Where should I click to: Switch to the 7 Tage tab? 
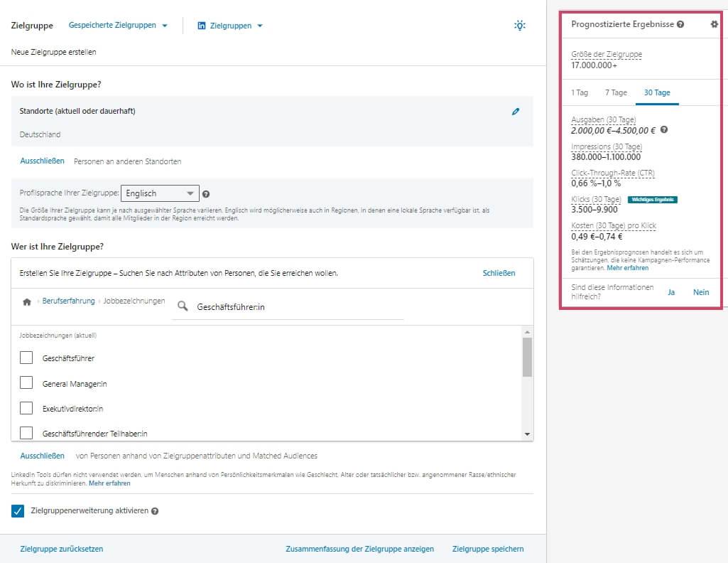pyautogui.click(x=616, y=92)
